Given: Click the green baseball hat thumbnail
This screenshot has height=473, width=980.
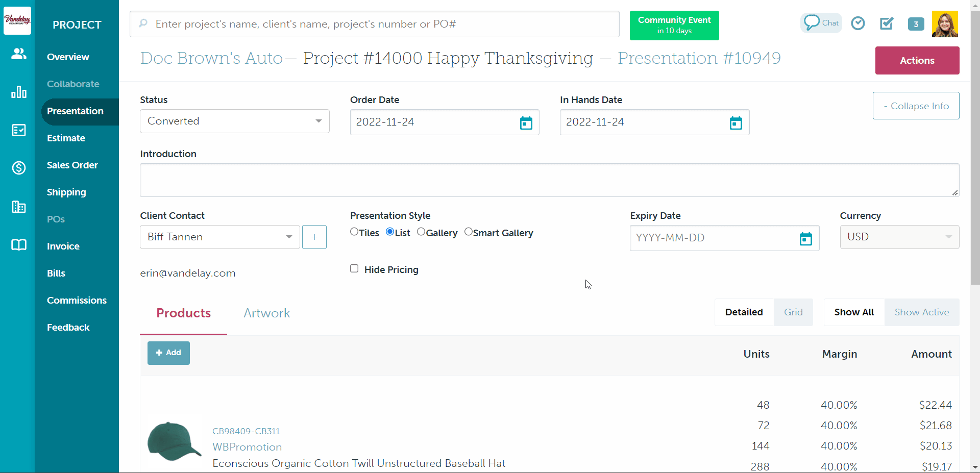Looking at the screenshot, I should coord(174,441).
